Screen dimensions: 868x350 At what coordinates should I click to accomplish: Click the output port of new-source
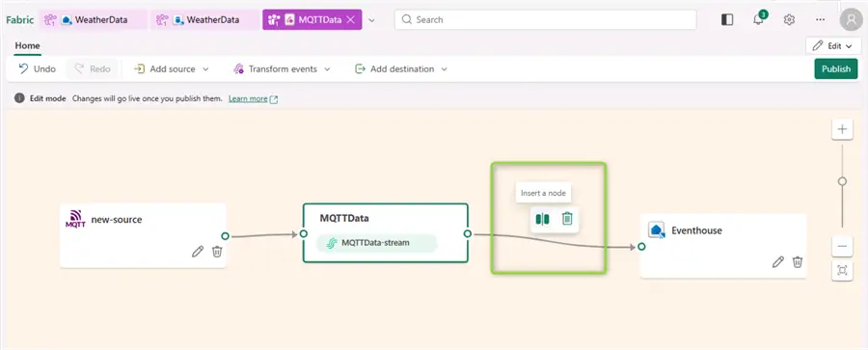coord(225,236)
